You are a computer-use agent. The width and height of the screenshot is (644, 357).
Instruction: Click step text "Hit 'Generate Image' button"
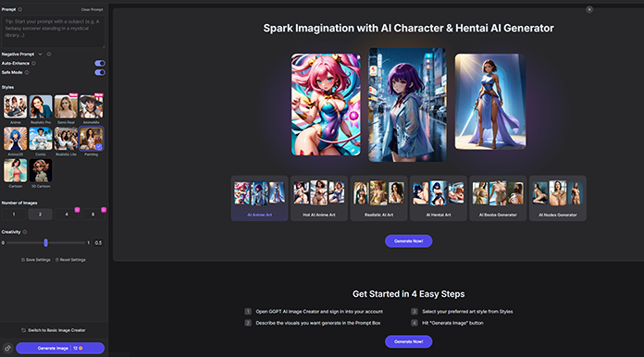coord(452,323)
